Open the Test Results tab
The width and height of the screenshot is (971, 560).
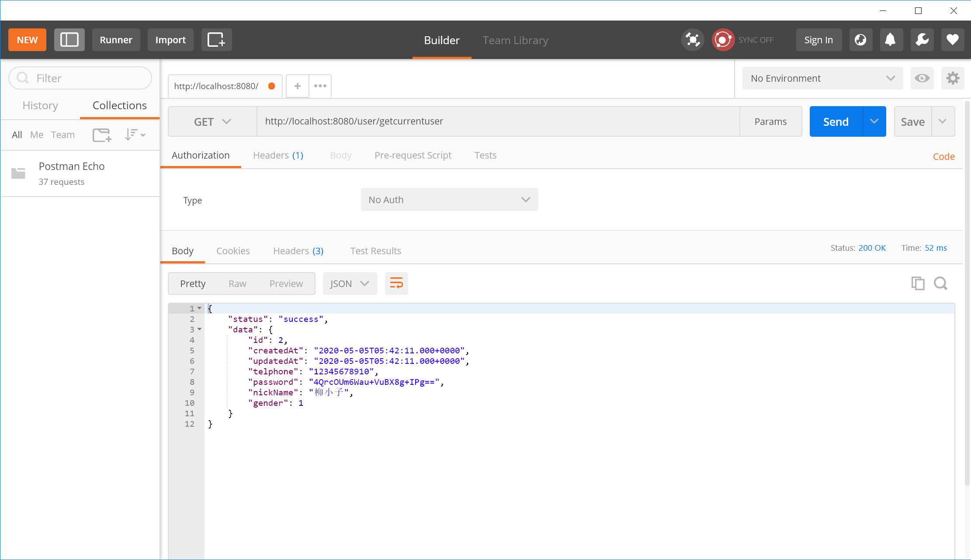(376, 251)
